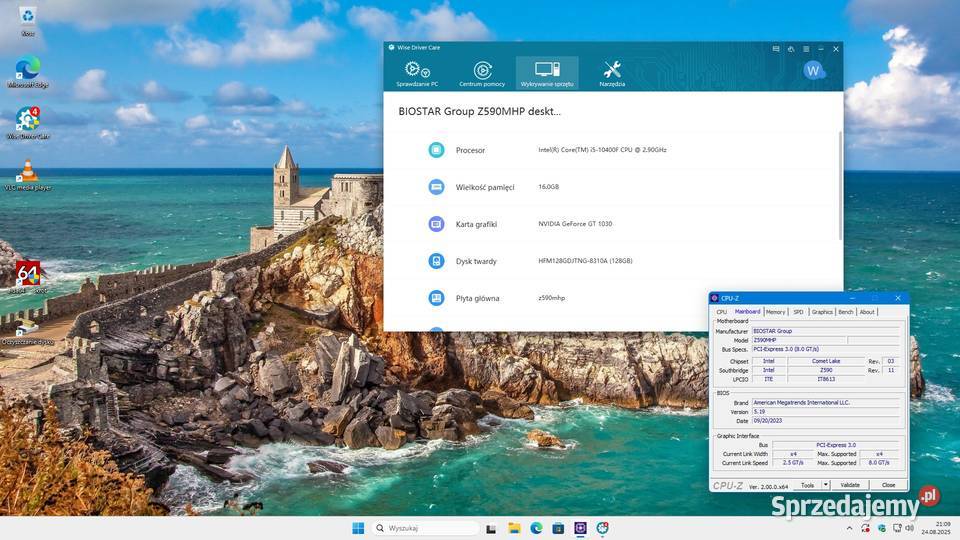
Task: Select the 16.0GB memory value
Action: (549, 187)
